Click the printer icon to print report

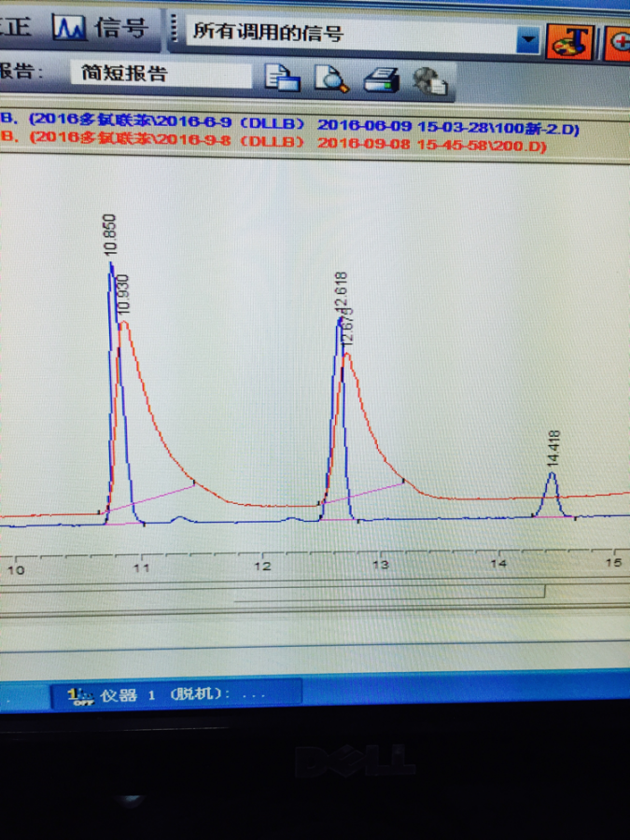coord(381,80)
